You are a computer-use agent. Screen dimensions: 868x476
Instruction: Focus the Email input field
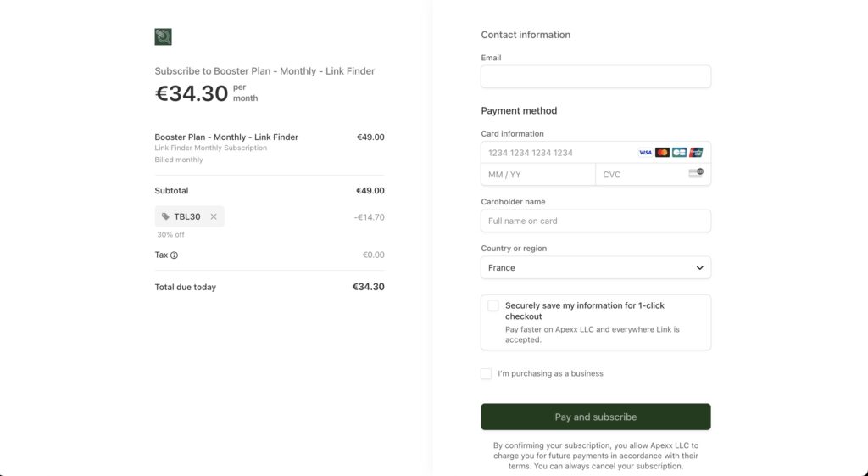[596, 76]
